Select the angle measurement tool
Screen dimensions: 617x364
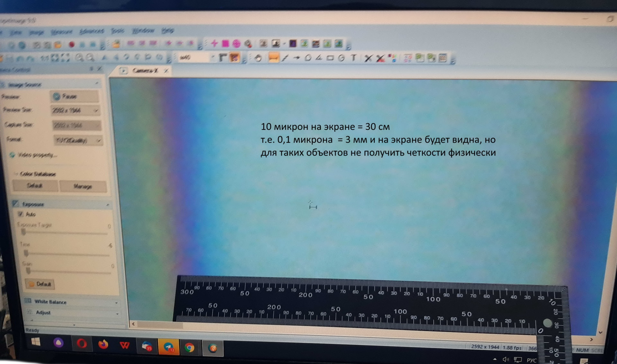pos(318,58)
